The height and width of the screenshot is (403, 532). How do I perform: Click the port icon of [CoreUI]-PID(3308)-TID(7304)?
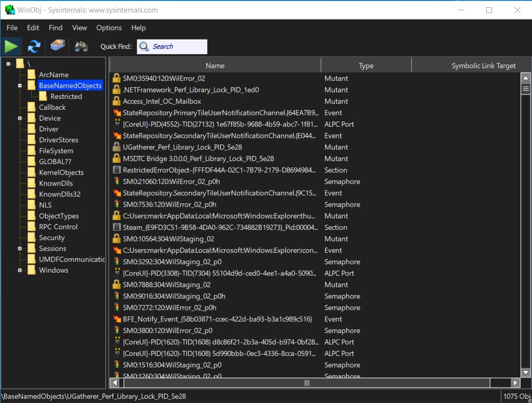pos(117,273)
